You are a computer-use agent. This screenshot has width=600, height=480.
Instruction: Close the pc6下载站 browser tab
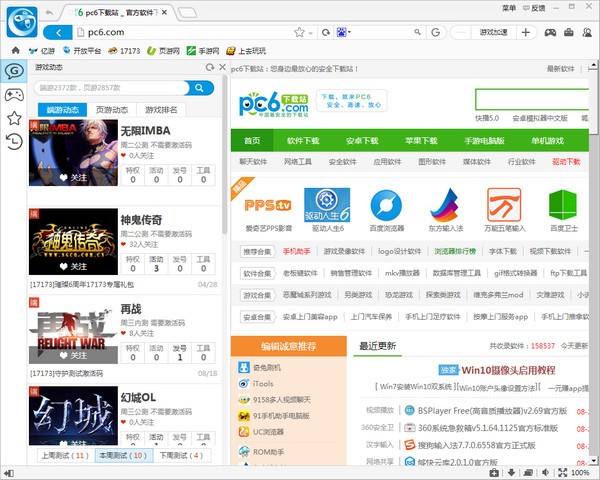point(164,13)
